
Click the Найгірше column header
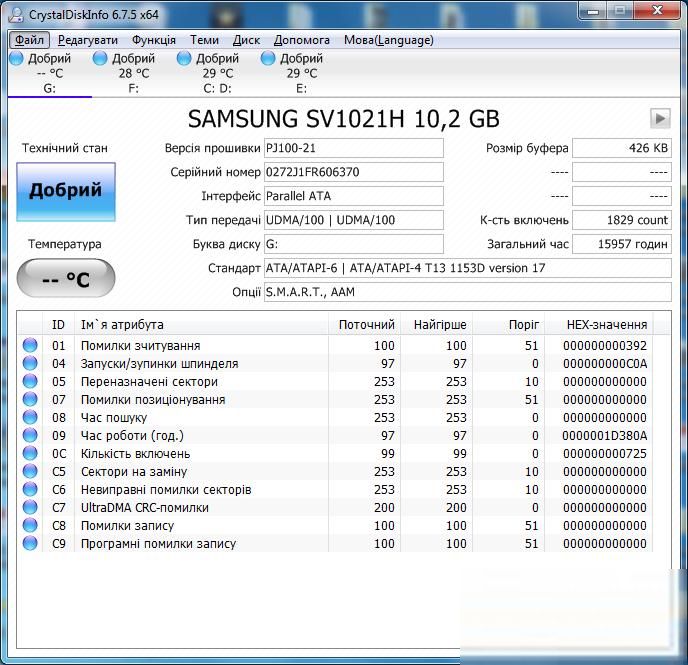click(x=436, y=325)
